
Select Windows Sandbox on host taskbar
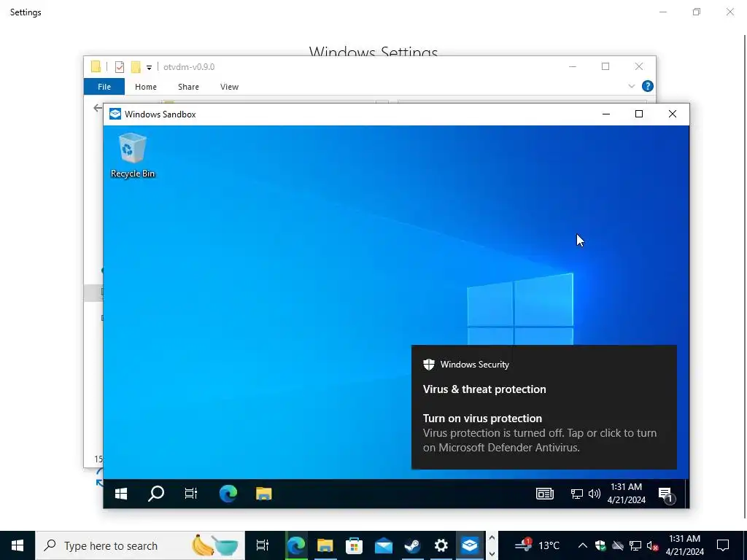[x=470, y=545]
